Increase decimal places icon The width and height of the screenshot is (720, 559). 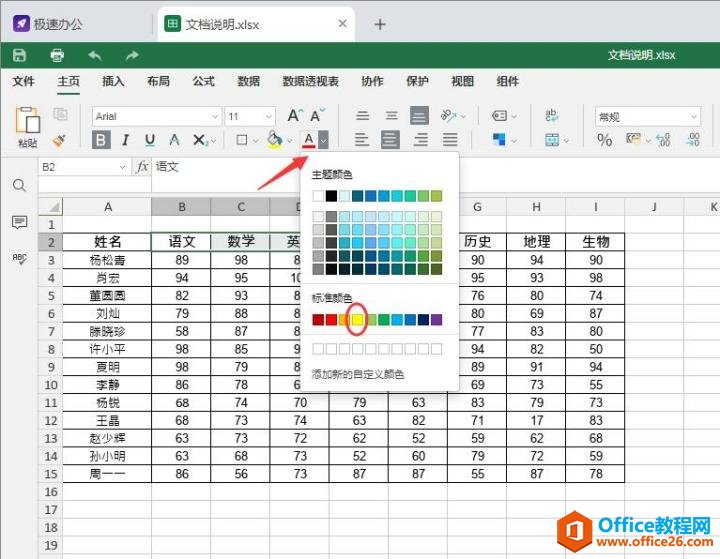point(663,140)
